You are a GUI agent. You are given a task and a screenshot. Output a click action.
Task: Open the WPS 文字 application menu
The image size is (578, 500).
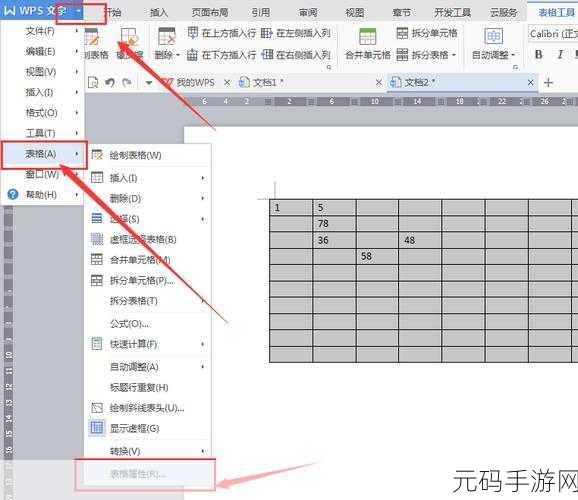click(41, 11)
